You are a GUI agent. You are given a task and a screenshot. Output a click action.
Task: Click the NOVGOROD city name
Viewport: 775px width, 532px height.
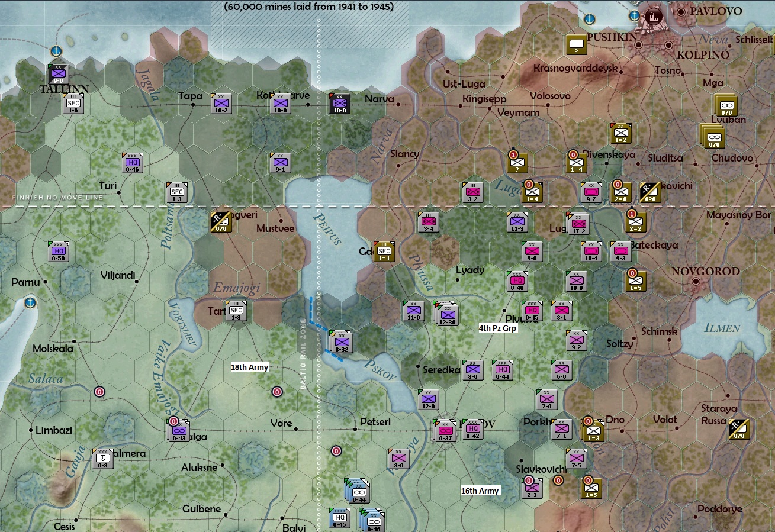coord(706,272)
